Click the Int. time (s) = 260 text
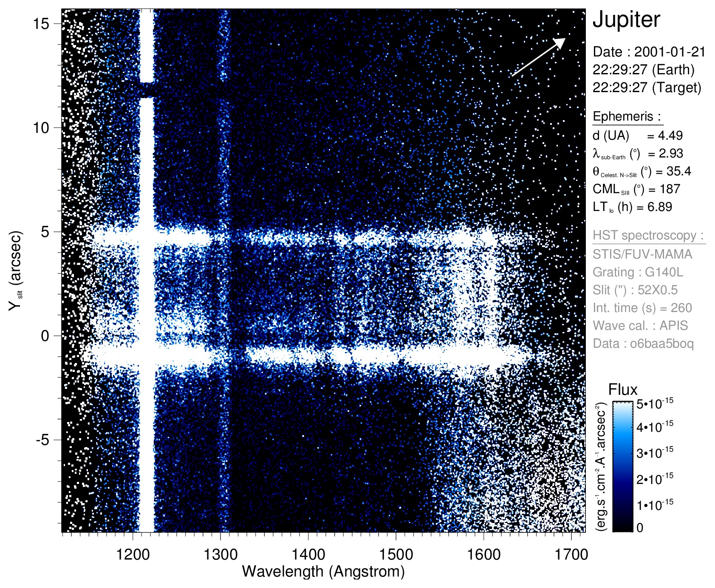The height and width of the screenshot is (588, 715). click(x=642, y=308)
